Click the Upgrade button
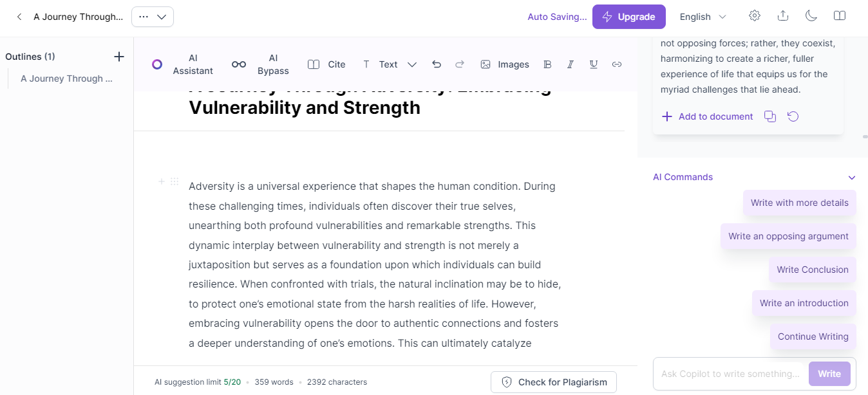Screen dimensions: 868x395 pos(629,17)
